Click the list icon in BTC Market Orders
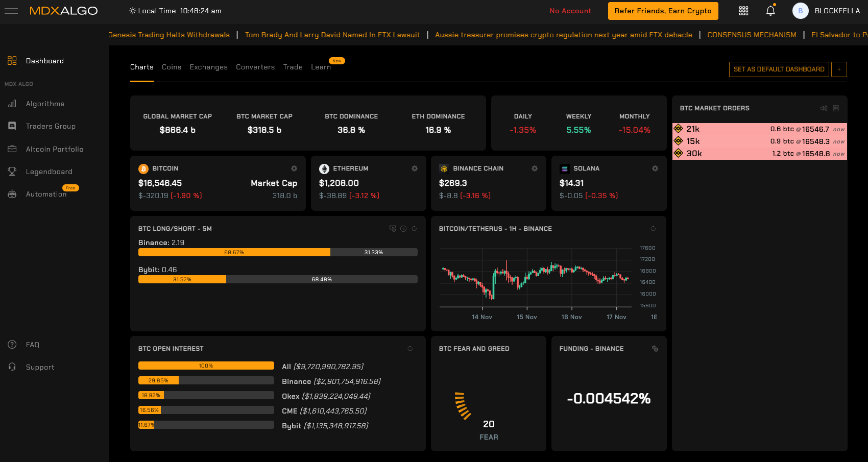This screenshot has height=462, width=868. [x=836, y=108]
